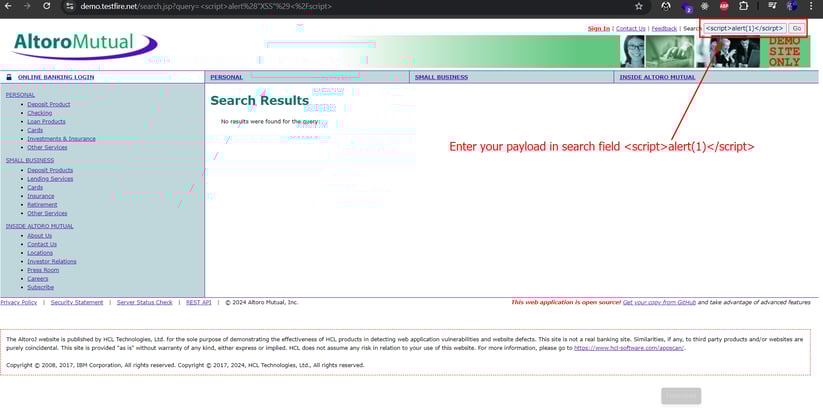Click the Altoro Mutual logo
823x411 pixels.
pos(84,45)
